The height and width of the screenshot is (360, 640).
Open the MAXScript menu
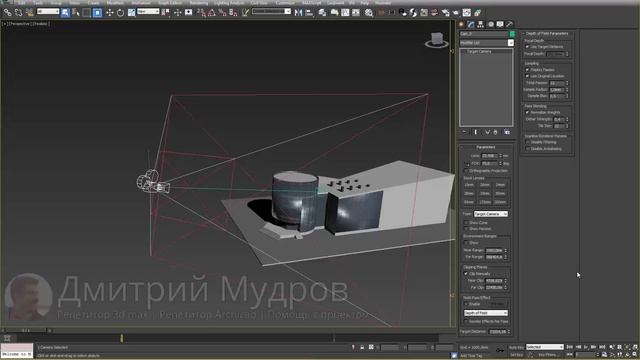pos(311,2)
